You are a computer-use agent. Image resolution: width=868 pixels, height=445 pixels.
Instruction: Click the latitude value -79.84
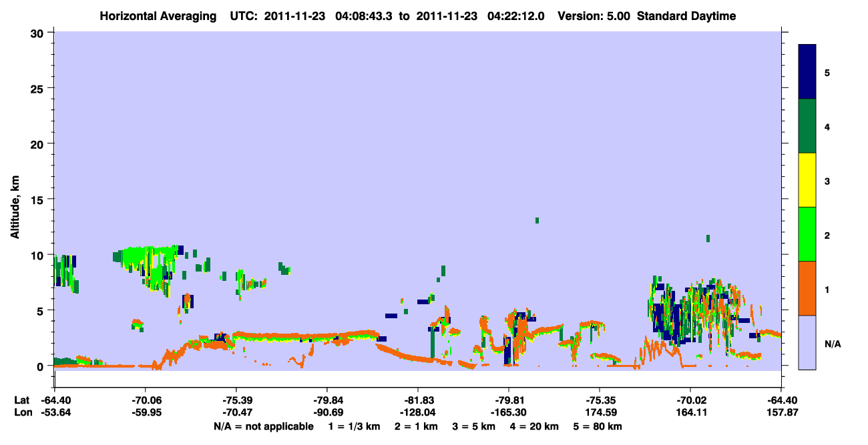[x=327, y=400]
